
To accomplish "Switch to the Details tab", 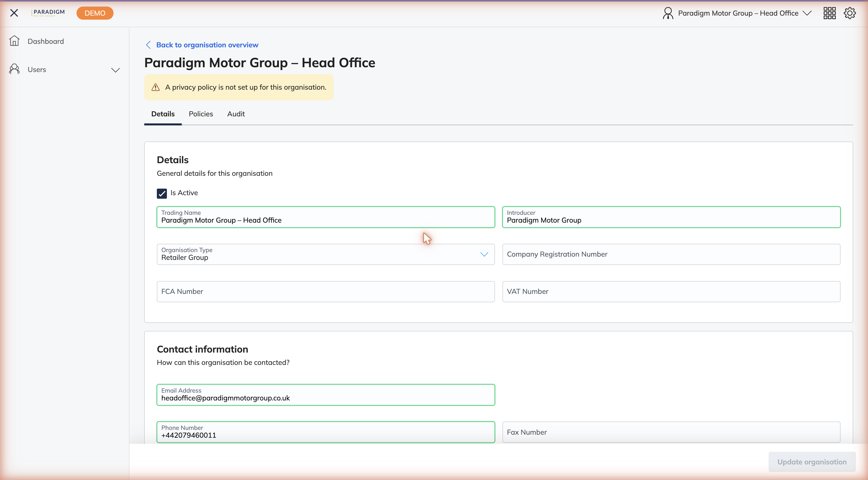I will [163, 114].
